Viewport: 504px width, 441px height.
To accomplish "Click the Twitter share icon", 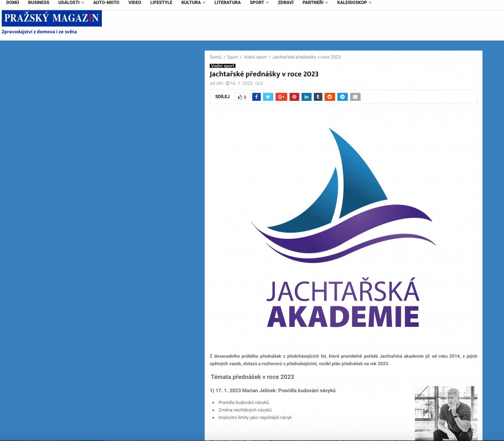I will pyautogui.click(x=268, y=97).
